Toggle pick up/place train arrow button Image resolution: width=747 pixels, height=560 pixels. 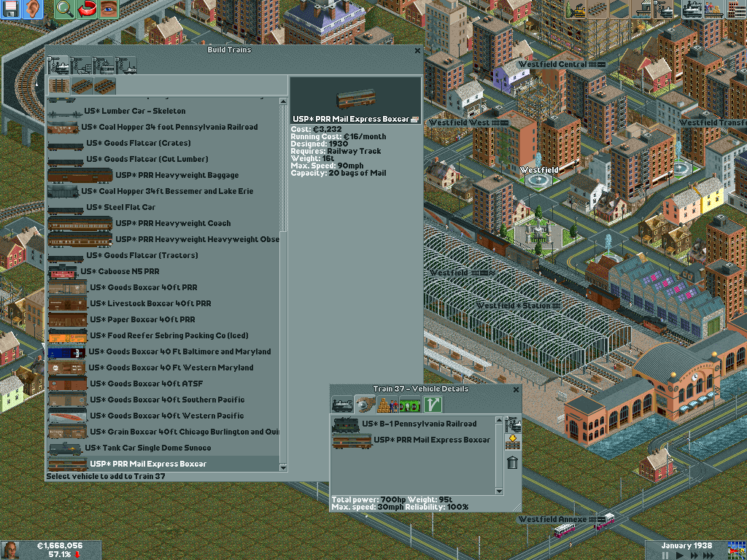point(513,443)
